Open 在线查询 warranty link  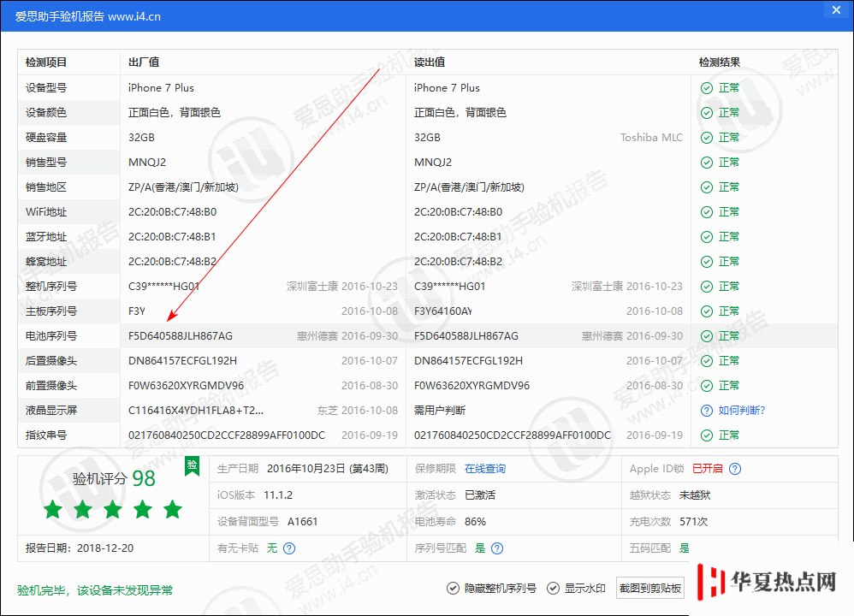point(484,469)
